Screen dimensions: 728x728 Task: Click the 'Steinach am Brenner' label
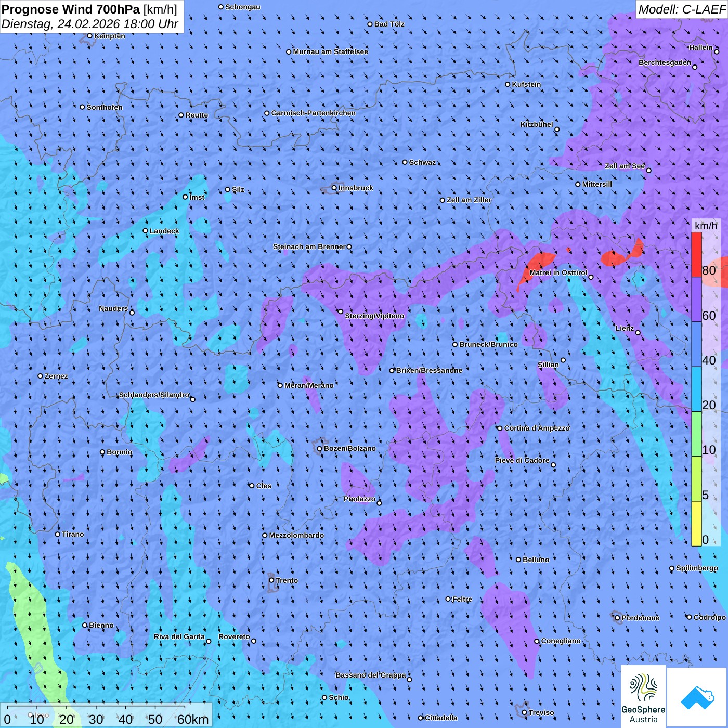[x=309, y=246]
